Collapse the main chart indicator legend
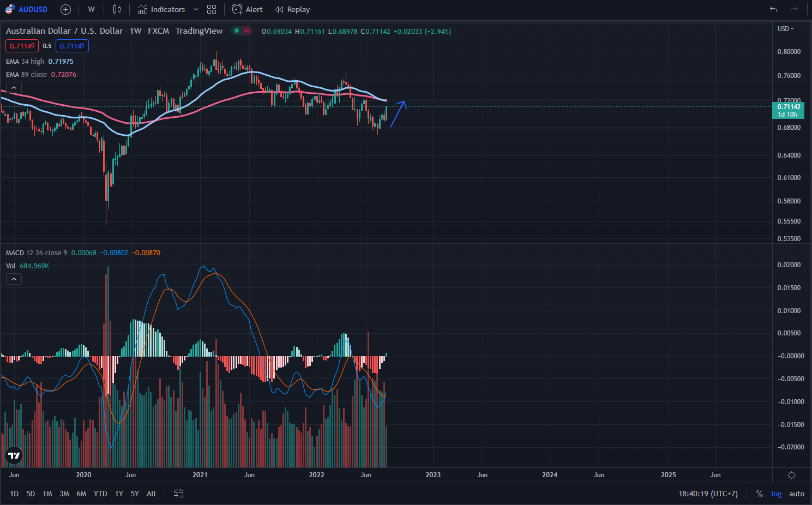The height and width of the screenshot is (505, 812). [14, 87]
